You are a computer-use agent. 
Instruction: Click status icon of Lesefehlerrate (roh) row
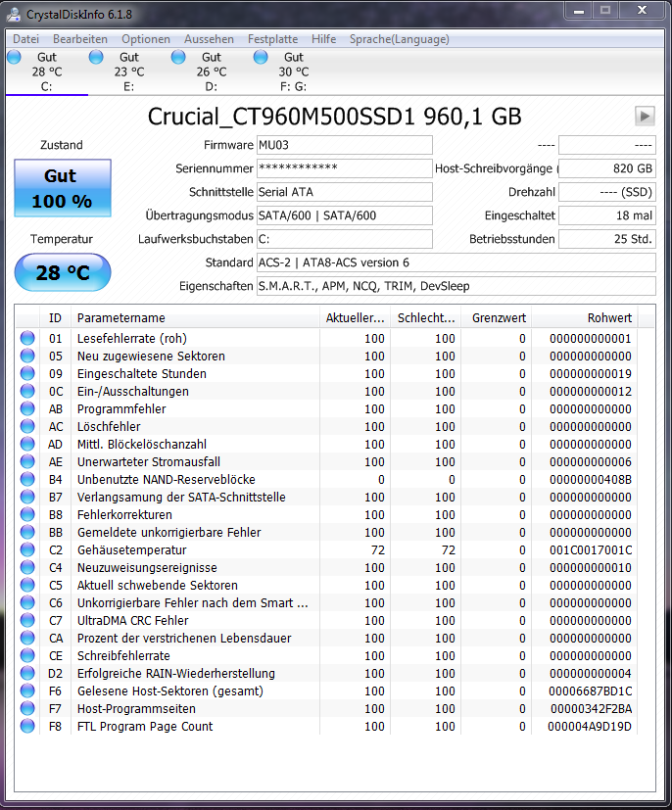tap(27, 338)
